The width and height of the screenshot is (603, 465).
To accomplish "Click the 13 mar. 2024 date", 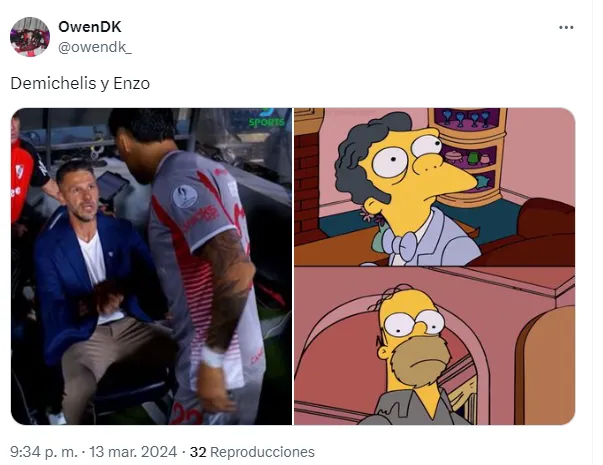I will tap(133, 452).
